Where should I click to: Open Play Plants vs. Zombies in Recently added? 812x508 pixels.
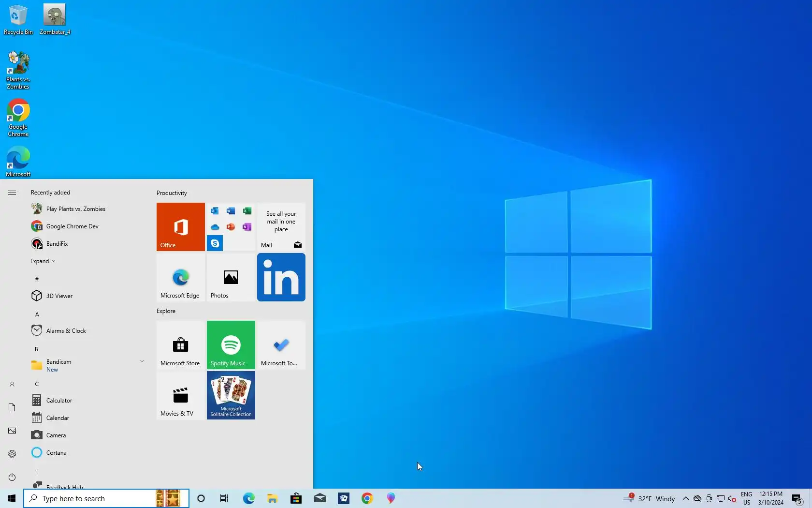click(87, 209)
